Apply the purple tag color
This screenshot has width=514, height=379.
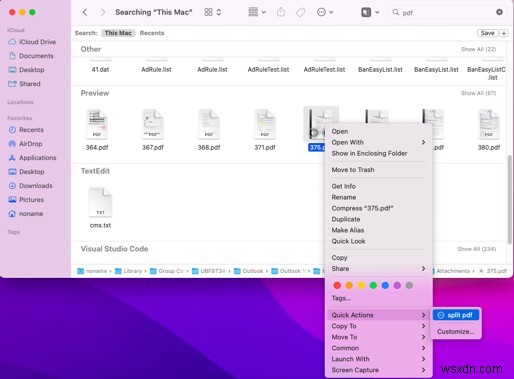[397, 285]
